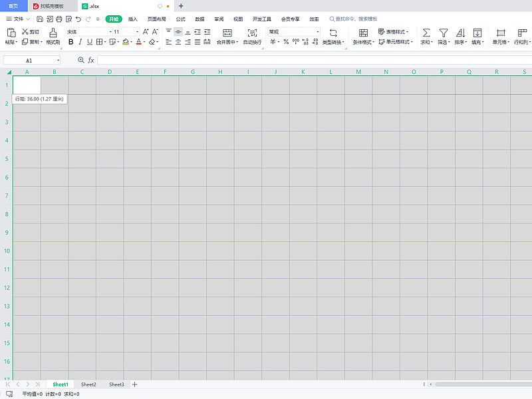Align cell content to bottom
Image resolution: width=532 pixels, height=399 pixels.
click(188, 31)
